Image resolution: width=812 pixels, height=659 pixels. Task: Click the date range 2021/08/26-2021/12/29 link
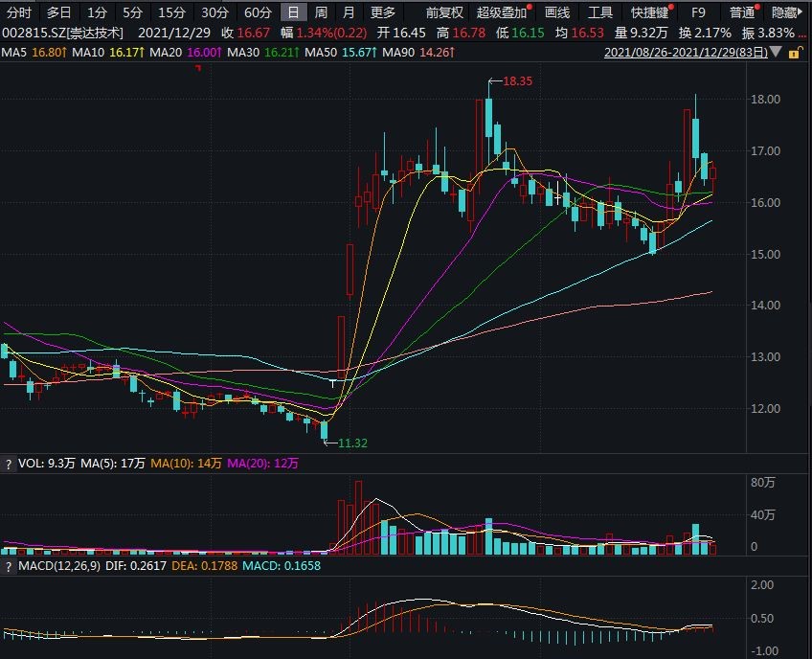(686, 53)
